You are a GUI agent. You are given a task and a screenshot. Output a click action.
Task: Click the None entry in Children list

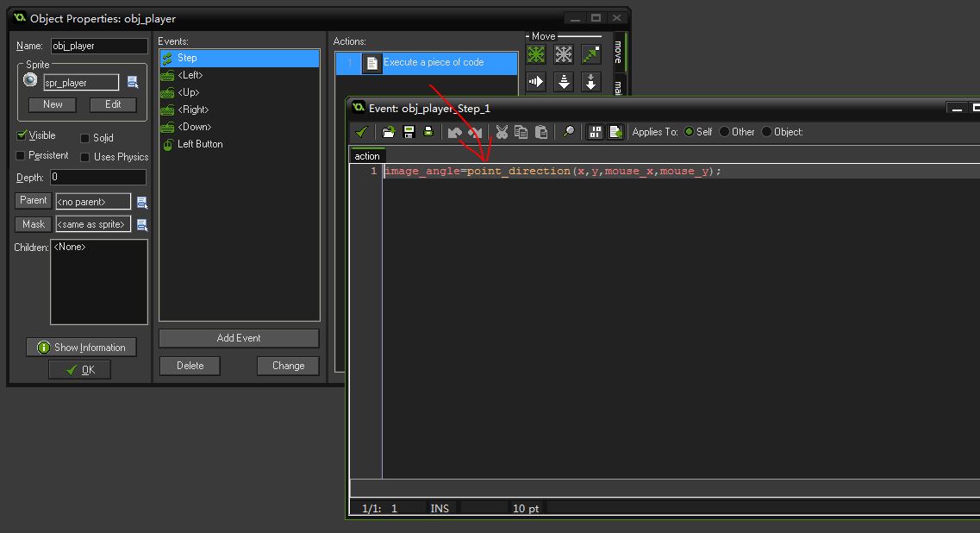pos(70,248)
